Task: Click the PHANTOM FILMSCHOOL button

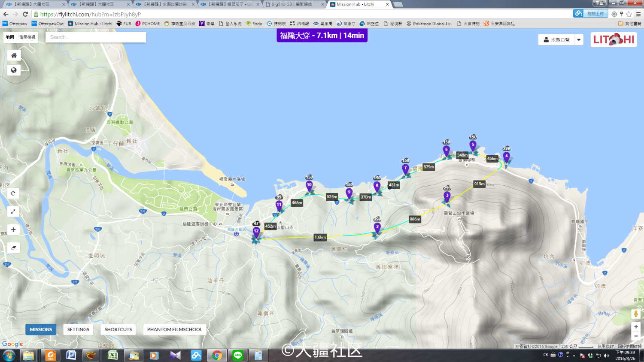Action: (x=174, y=329)
